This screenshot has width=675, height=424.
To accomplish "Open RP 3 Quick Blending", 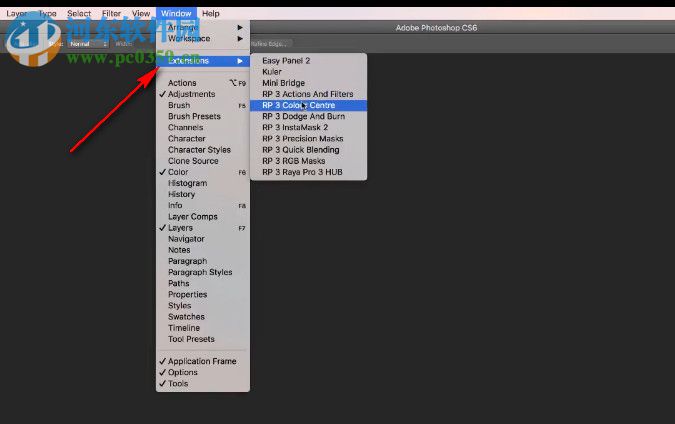I will coord(309,150).
